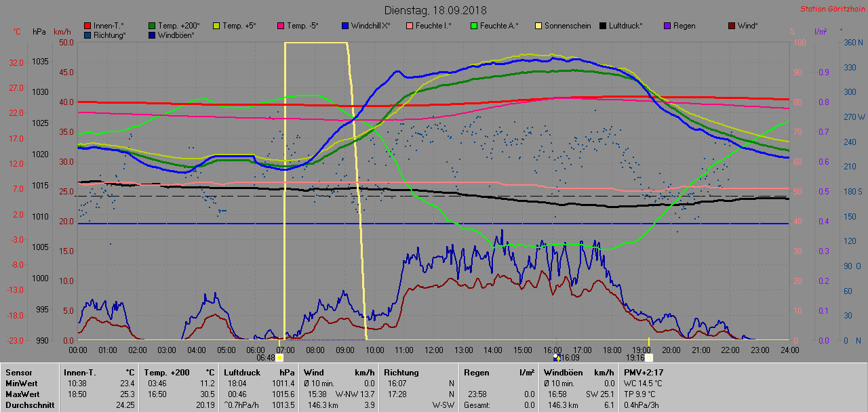Click the sunset marker next to 19:16
Screen dimensions: 868x412
(x=649, y=357)
